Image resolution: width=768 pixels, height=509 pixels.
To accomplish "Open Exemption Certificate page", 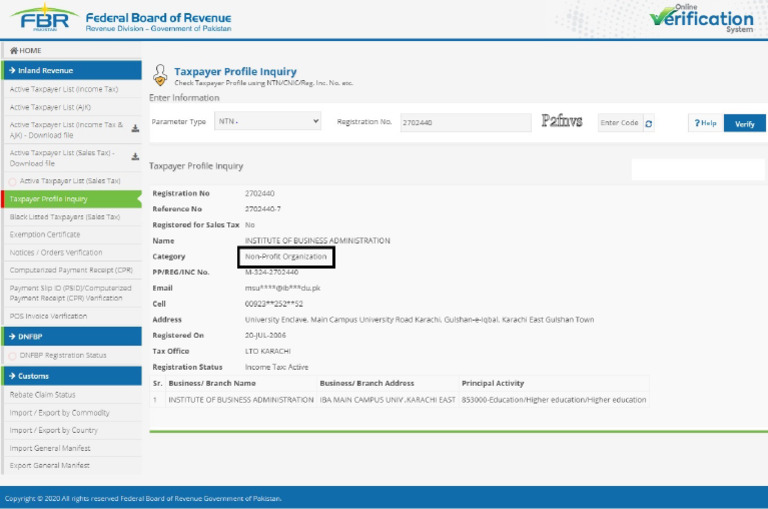I will click(45, 235).
